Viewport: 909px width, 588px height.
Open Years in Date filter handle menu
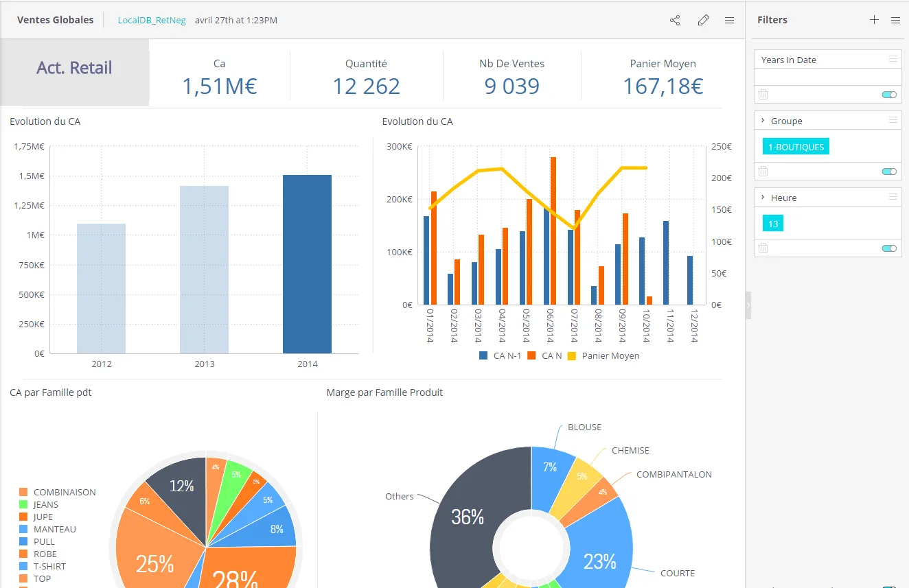point(893,59)
